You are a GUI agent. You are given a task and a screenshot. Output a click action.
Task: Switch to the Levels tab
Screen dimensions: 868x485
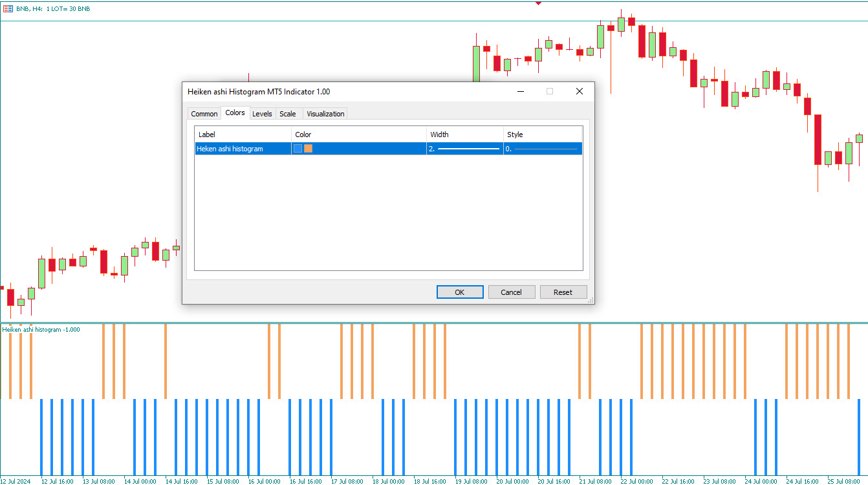[263, 113]
